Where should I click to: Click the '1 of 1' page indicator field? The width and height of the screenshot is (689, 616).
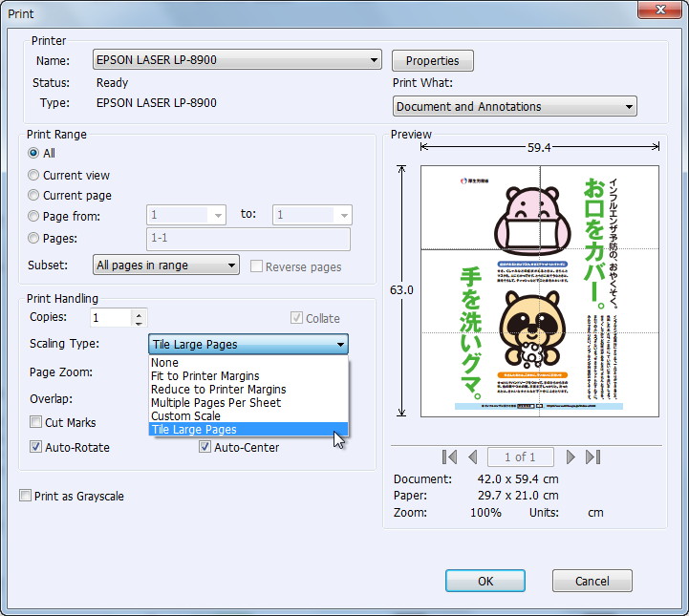520,457
